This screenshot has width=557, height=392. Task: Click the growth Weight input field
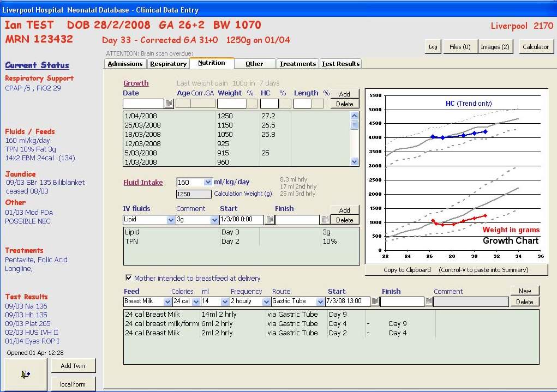[232, 104]
